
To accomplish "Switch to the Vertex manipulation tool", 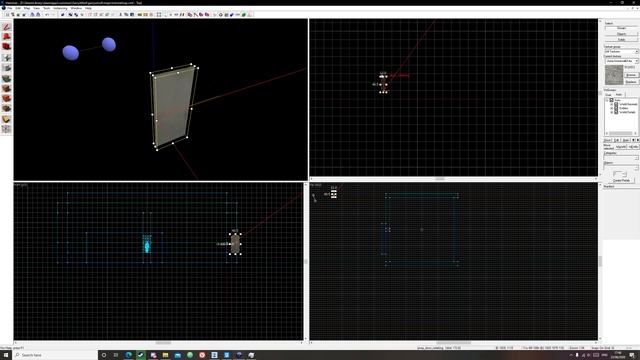I will pyautogui.click(x=6, y=129).
